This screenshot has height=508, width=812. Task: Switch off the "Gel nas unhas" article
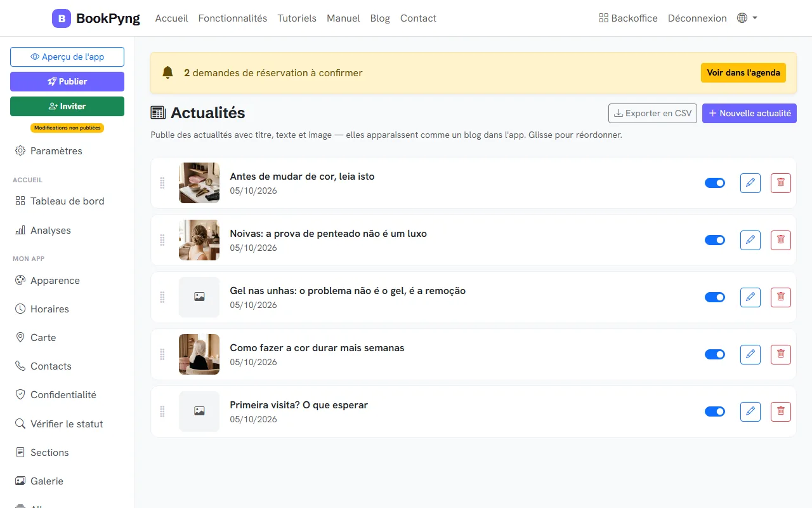pos(715,297)
